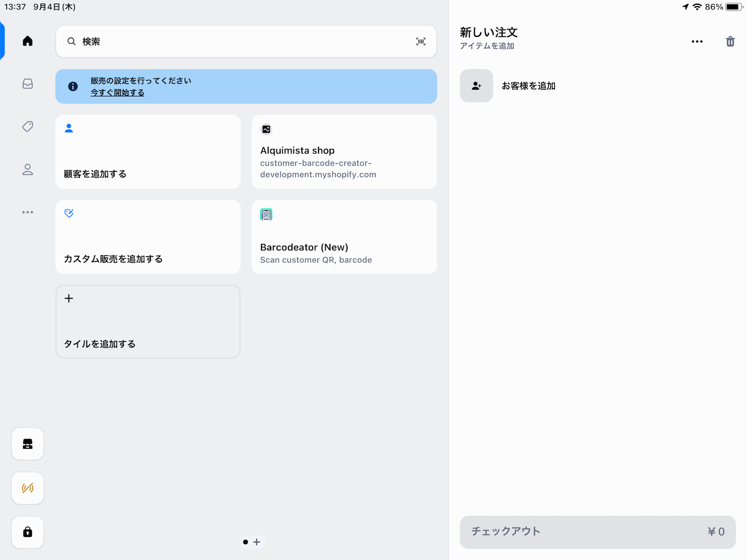Screen dimensions: 747x560
Task: Open the Home tab in sidebar
Action: (x=28, y=41)
